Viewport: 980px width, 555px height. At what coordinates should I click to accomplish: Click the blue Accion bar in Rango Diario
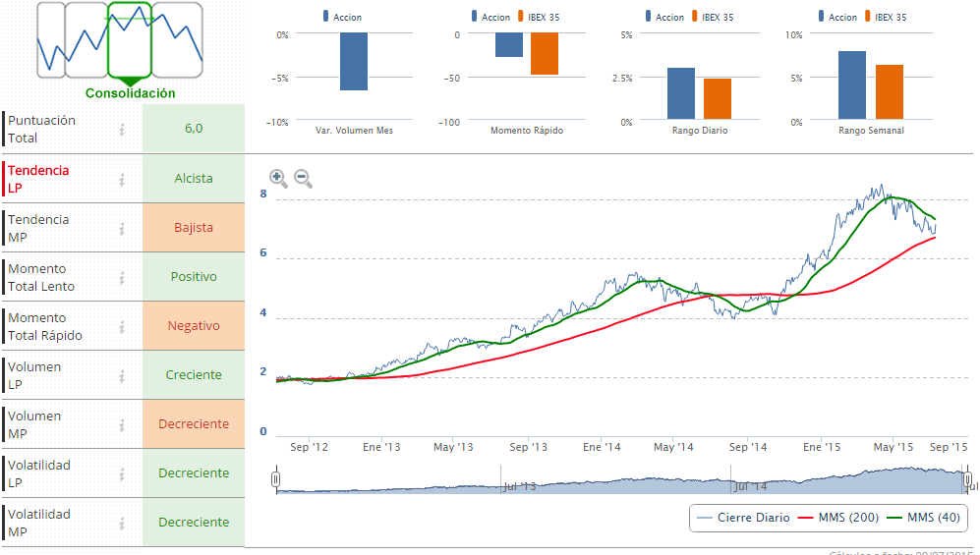pos(681,93)
